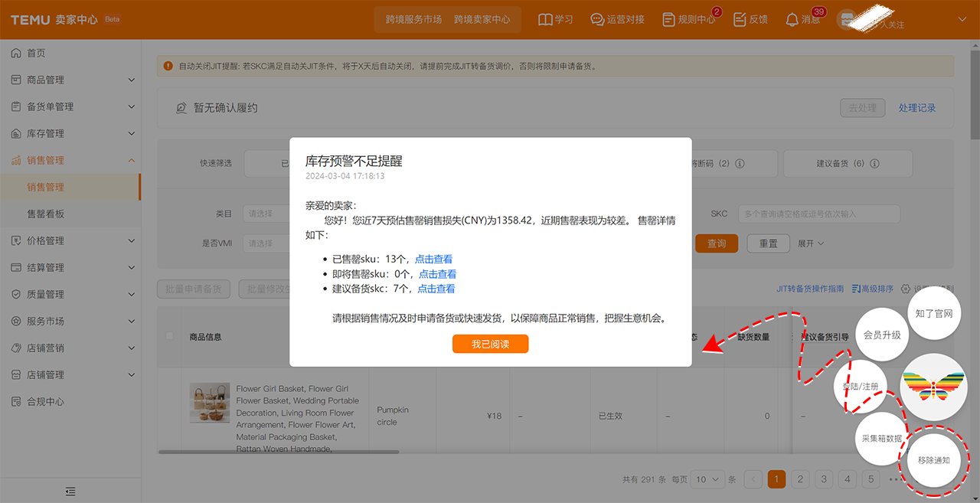Screen dimensions: 980x503
Task: Expand the 价格管理 sidebar section
Action: [x=70, y=240]
